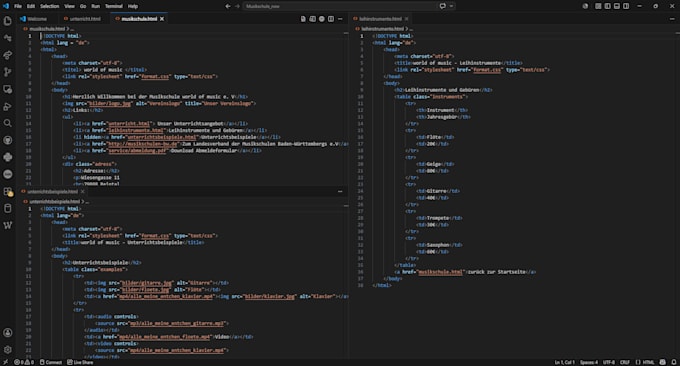The image size is (680, 366).
Task: Open the database icon in activity bar
Action: 7,208
